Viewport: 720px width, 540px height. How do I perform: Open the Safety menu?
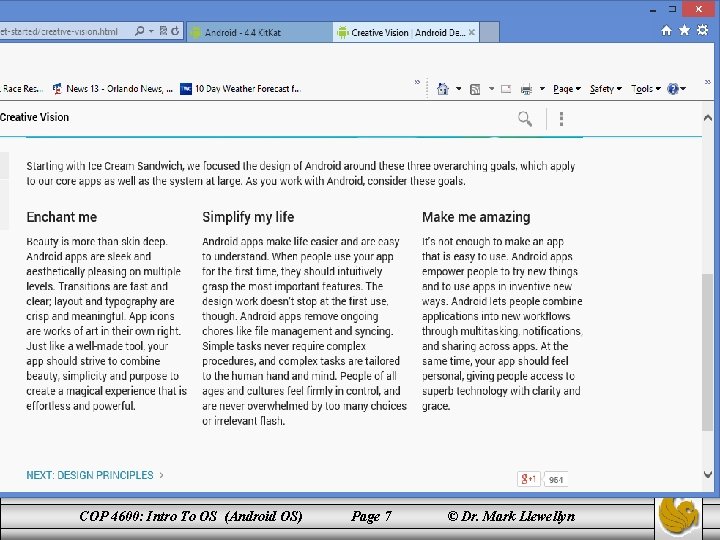[606, 89]
